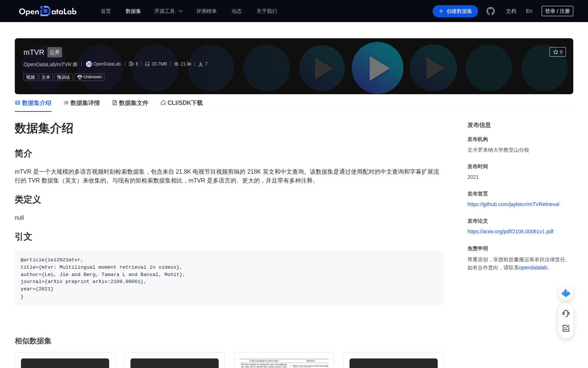Star the mTVR dataset
The image size is (588, 368).
point(557,52)
